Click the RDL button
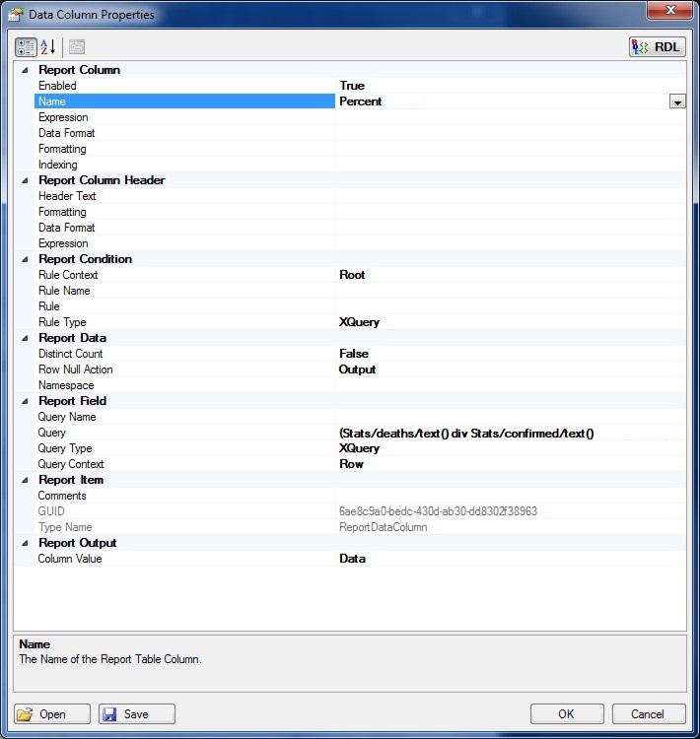Screen dimensions: 700x739 pyautogui.click(x=657, y=47)
